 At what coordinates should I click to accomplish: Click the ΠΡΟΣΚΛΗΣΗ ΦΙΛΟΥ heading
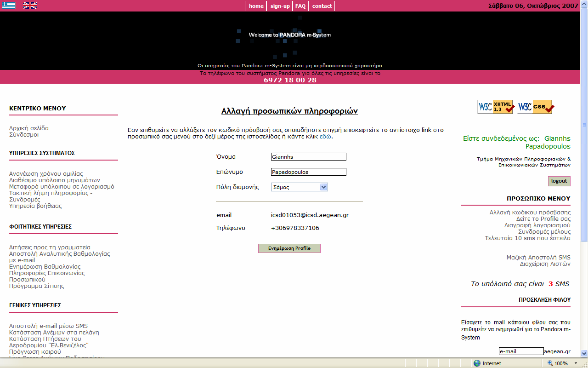(544, 299)
